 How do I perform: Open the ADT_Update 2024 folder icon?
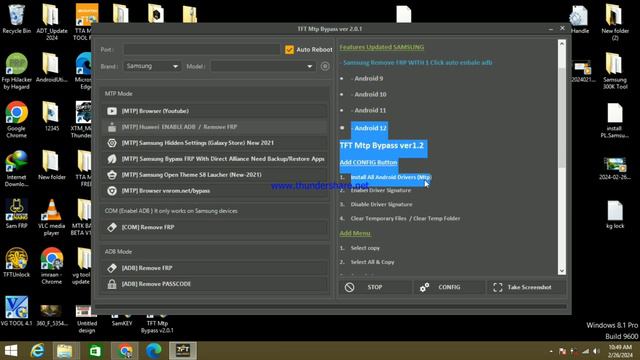pos(51,22)
